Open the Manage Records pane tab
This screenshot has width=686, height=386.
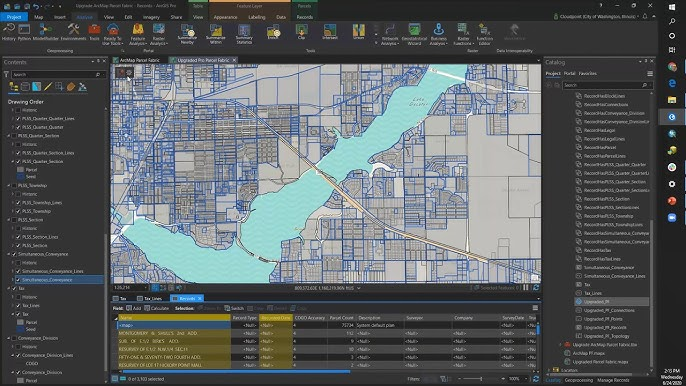(613, 380)
